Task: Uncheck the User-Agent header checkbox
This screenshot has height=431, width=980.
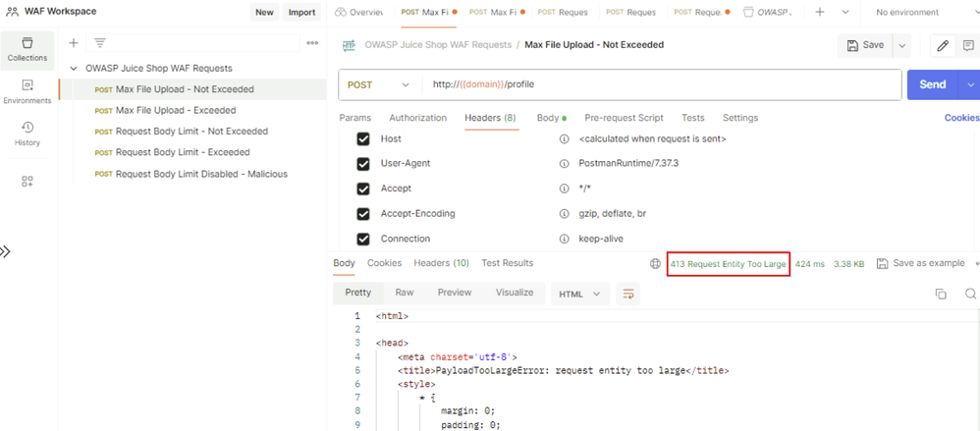Action: click(x=363, y=164)
